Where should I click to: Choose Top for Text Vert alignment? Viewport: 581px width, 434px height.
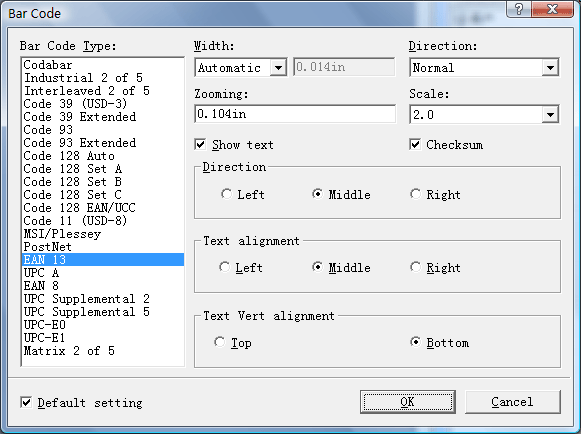coord(219,342)
